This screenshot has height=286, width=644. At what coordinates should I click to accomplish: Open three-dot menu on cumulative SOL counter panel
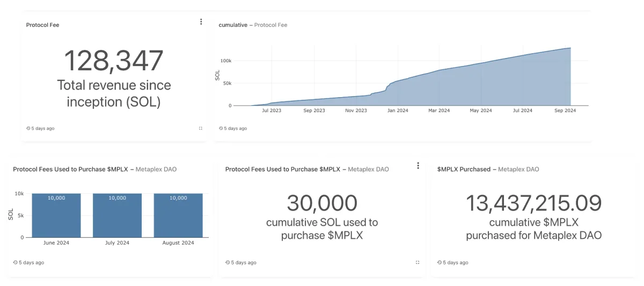(x=418, y=166)
